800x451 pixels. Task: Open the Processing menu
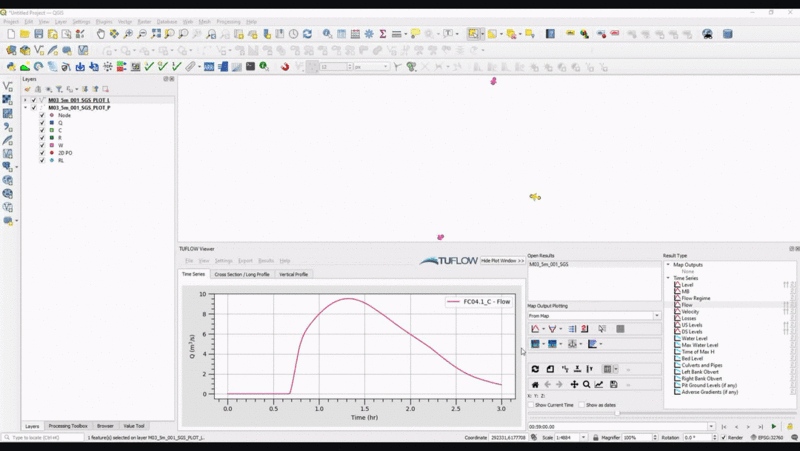tap(228, 21)
